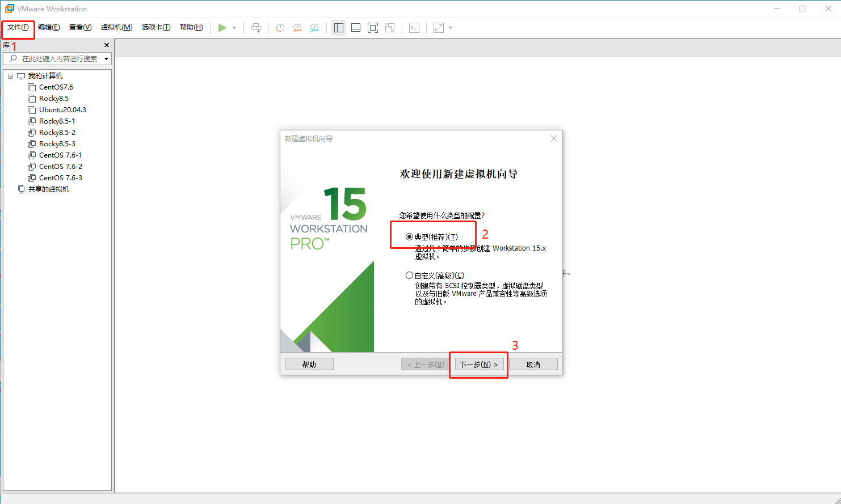This screenshot has height=504, width=841.
Task: Minimize the VMware Workstation window
Action: pyautogui.click(x=776, y=9)
